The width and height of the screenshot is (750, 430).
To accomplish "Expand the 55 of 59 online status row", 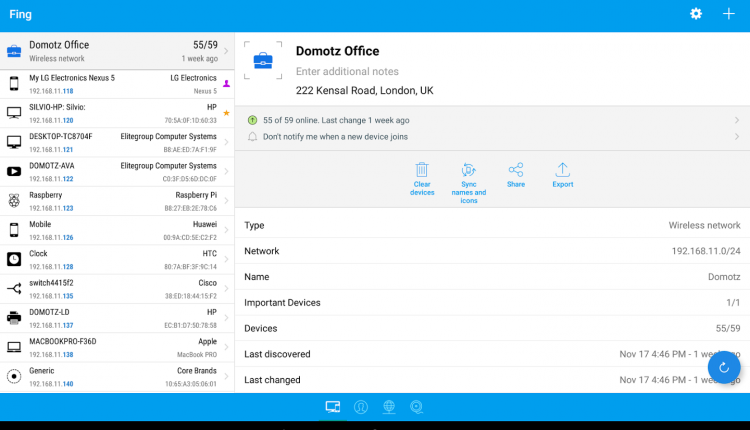I will pyautogui.click(x=490, y=119).
